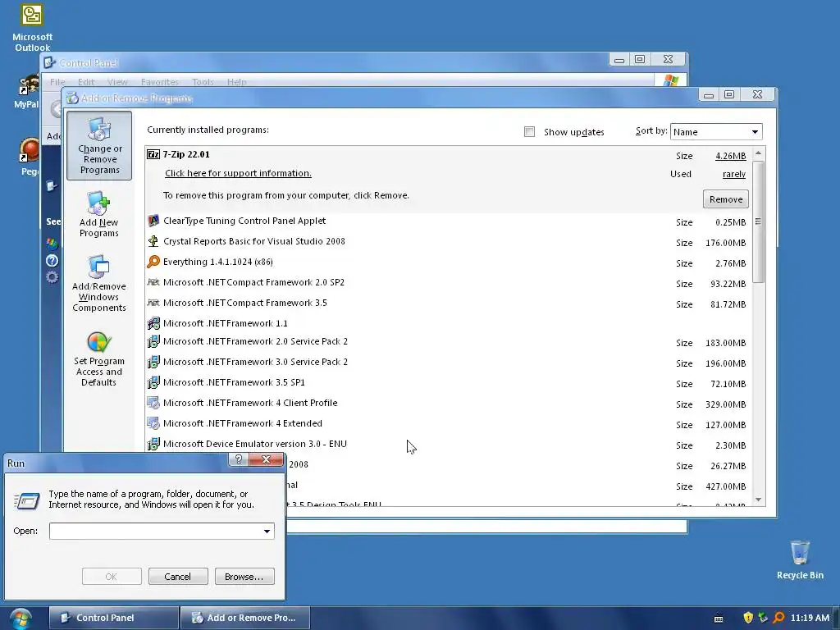Image resolution: width=840 pixels, height=630 pixels.
Task: Switch to Control Panel taskbar button
Action: point(113,618)
